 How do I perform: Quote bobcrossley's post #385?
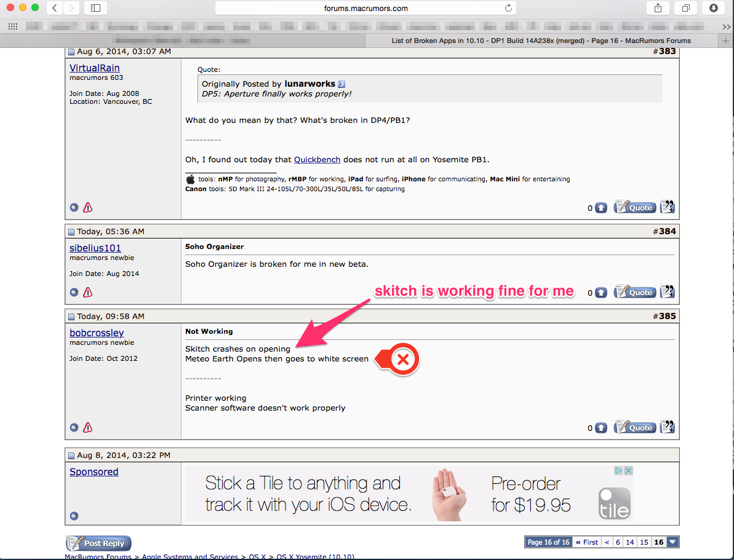coord(635,427)
